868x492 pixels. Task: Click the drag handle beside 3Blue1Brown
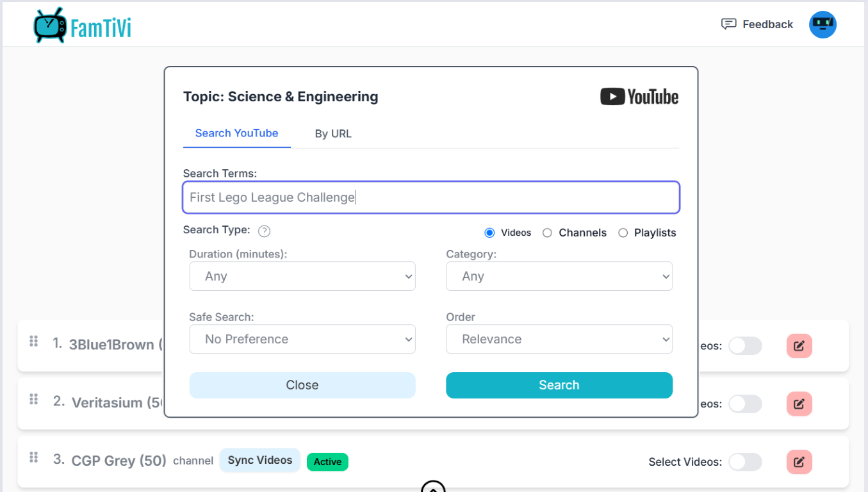(34, 341)
